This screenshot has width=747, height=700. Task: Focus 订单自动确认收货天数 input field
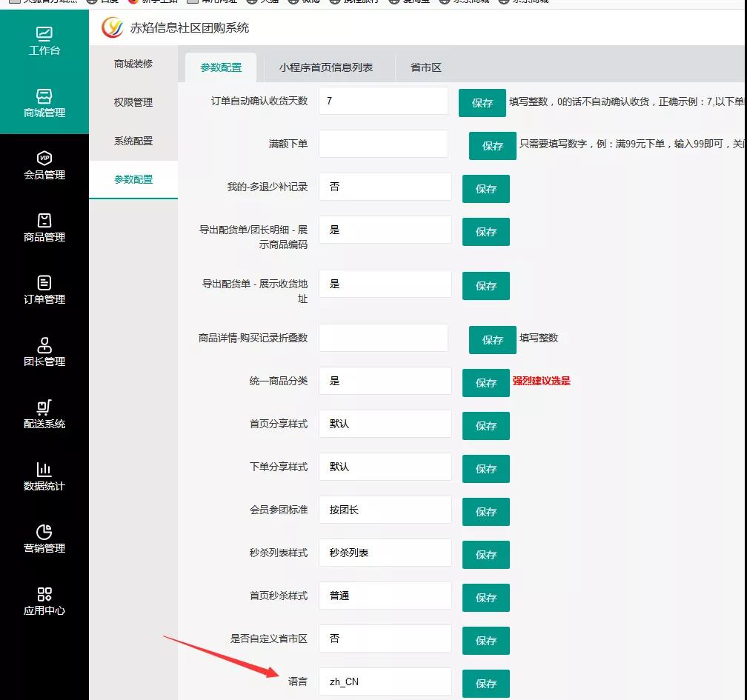coord(384,101)
